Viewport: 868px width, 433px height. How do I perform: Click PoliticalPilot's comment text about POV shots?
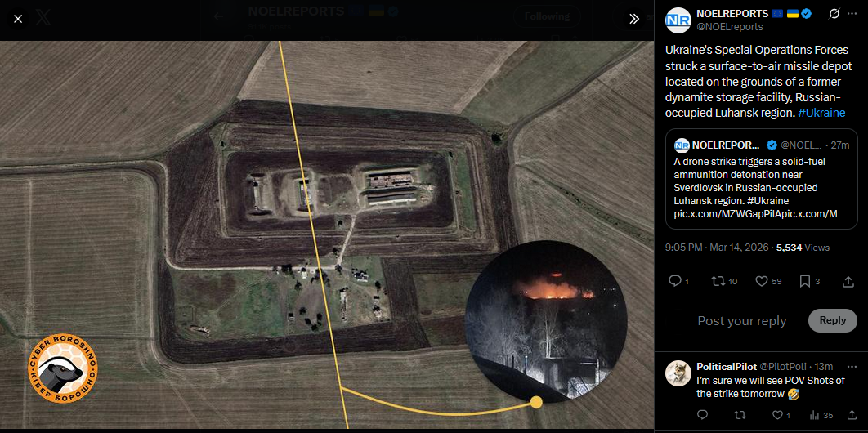(770, 387)
